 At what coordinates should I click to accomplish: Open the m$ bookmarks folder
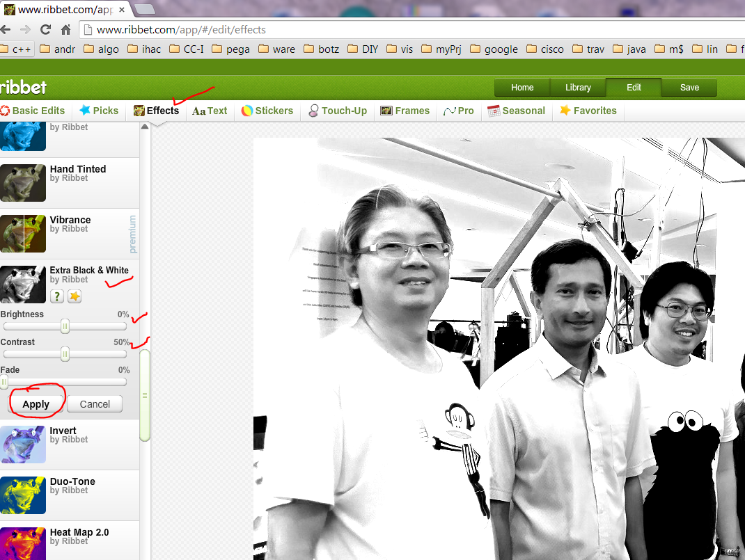[x=669, y=49]
